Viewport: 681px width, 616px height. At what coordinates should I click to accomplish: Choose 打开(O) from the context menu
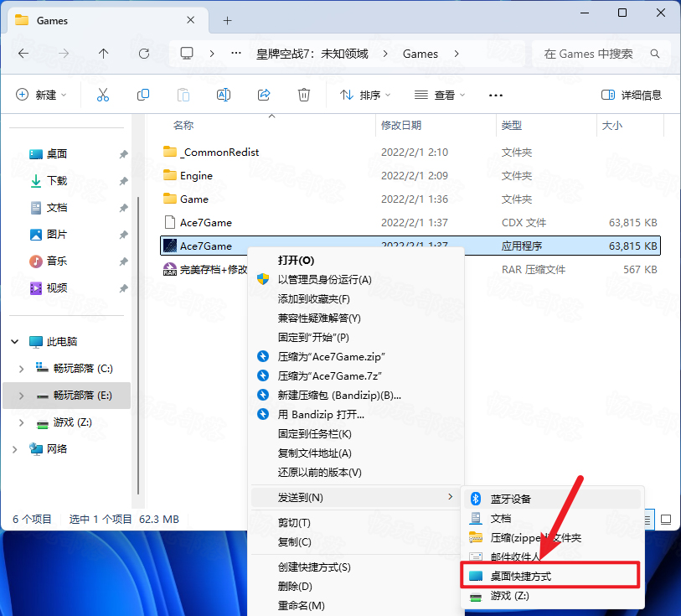[x=356, y=260]
